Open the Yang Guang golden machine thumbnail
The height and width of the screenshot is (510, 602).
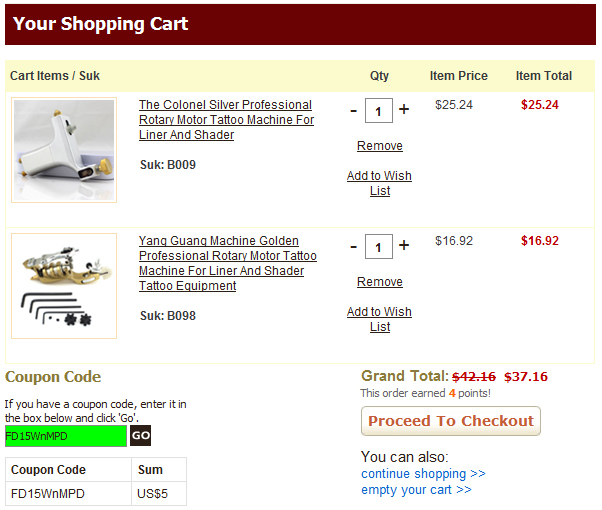coord(64,286)
